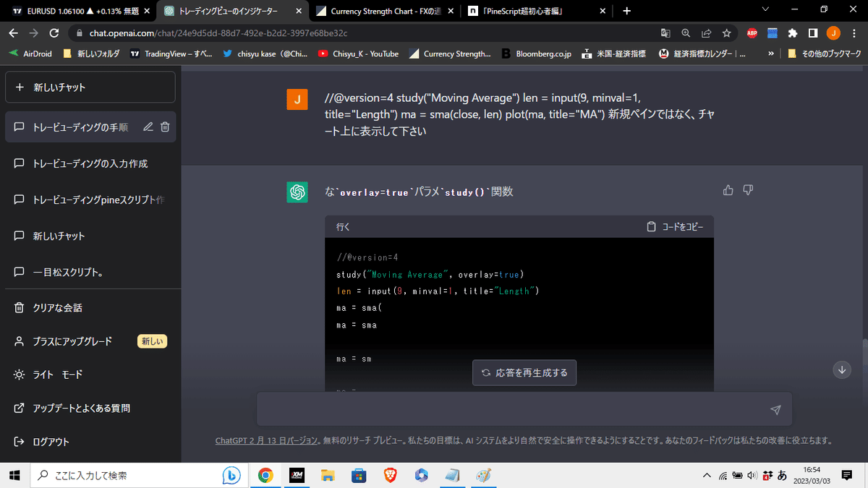Switch to light mode via ライト モード

coord(90,374)
